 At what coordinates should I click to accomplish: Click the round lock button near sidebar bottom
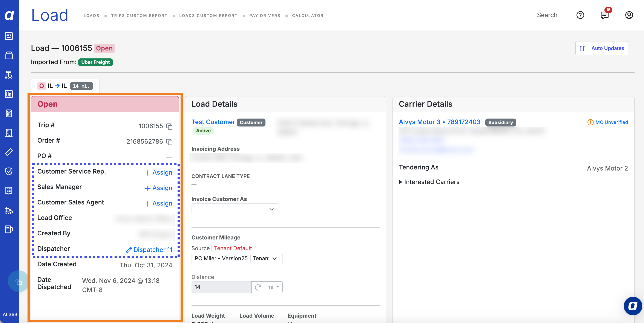(18, 282)
